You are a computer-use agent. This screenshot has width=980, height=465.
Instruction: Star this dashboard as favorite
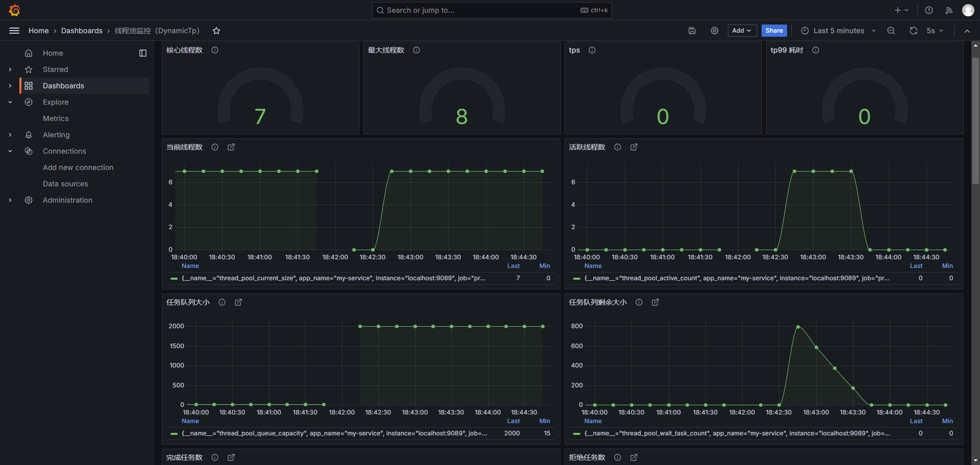[216, 31]
